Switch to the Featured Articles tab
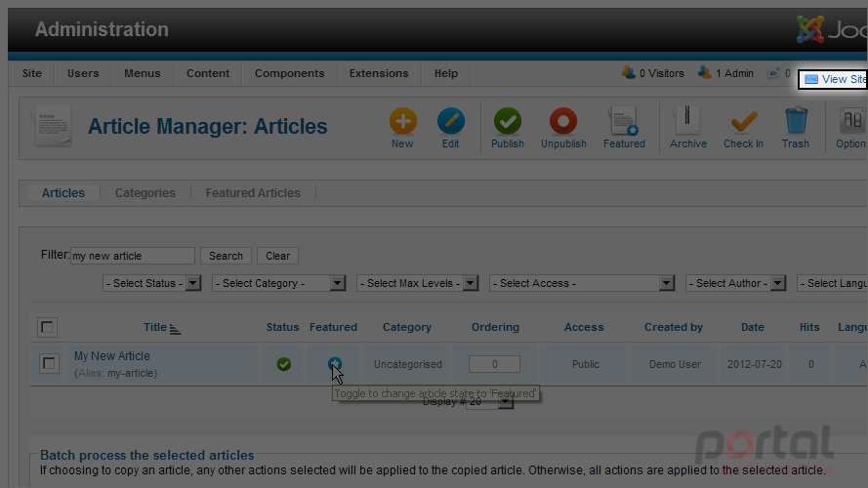 [x=253, y=193]
